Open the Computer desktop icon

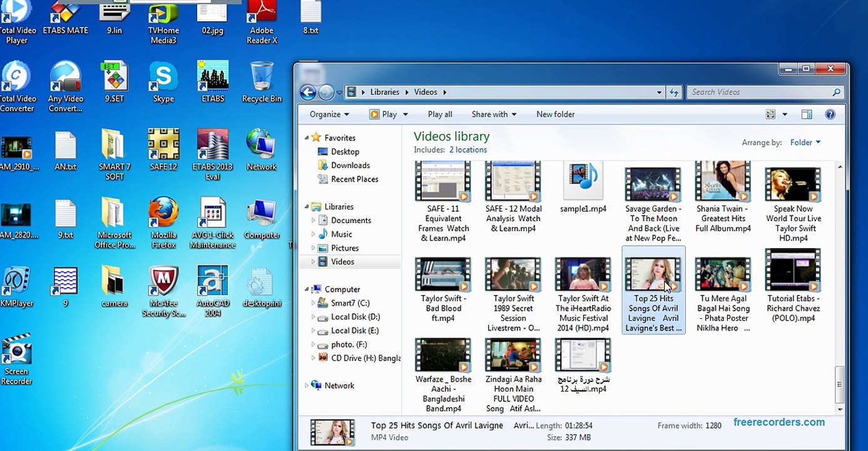coord(262,219)
